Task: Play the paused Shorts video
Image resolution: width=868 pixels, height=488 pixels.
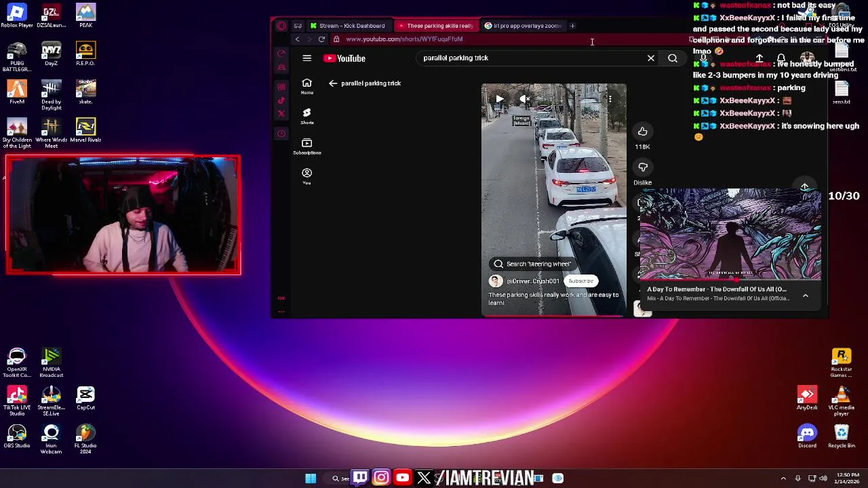Action: (500, 99)
